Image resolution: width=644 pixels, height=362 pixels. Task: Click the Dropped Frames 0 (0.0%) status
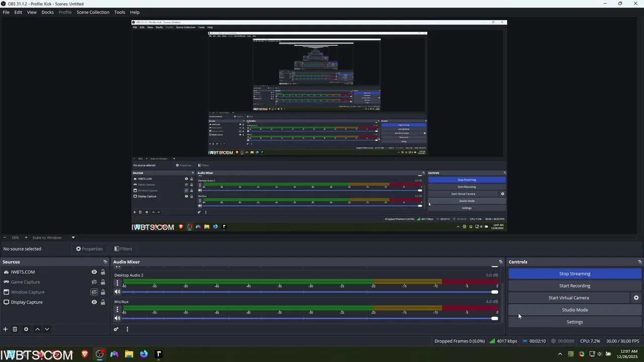(x=459, y=341)
